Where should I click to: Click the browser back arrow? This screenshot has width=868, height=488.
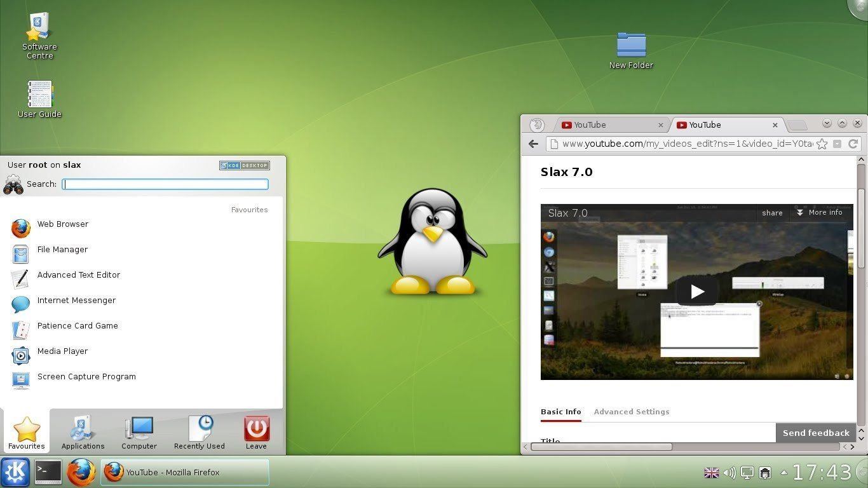pos(534,144)
